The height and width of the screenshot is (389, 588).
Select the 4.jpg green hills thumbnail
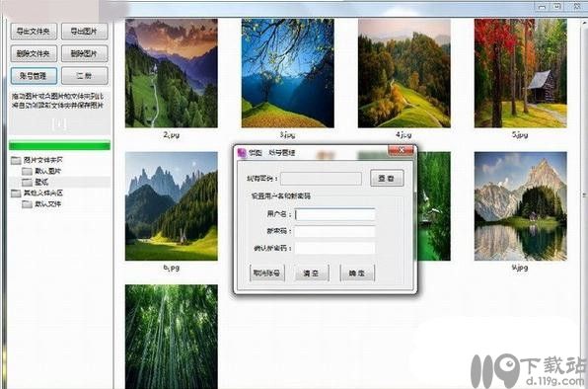[404, 73]
